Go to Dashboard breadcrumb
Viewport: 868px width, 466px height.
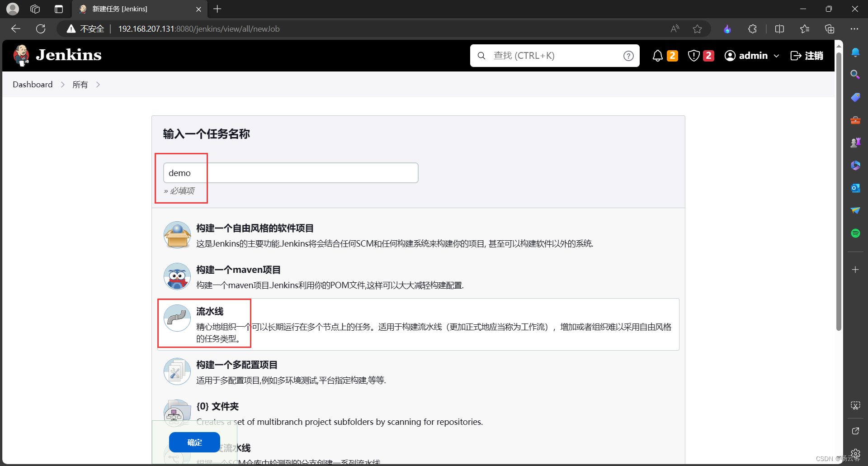click(33, 85)
